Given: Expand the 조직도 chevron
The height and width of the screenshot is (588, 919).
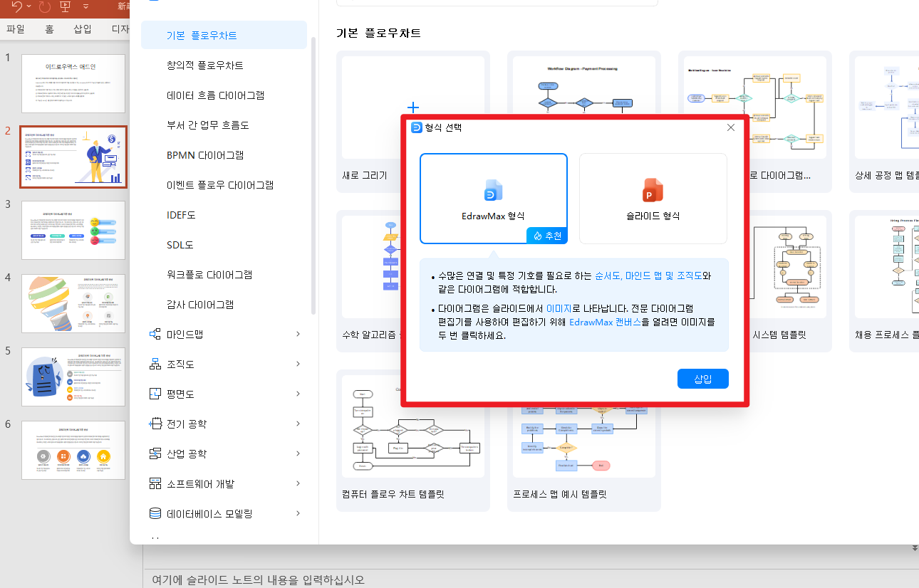Looking at the screenshot, I should click(x=298, y=364).
